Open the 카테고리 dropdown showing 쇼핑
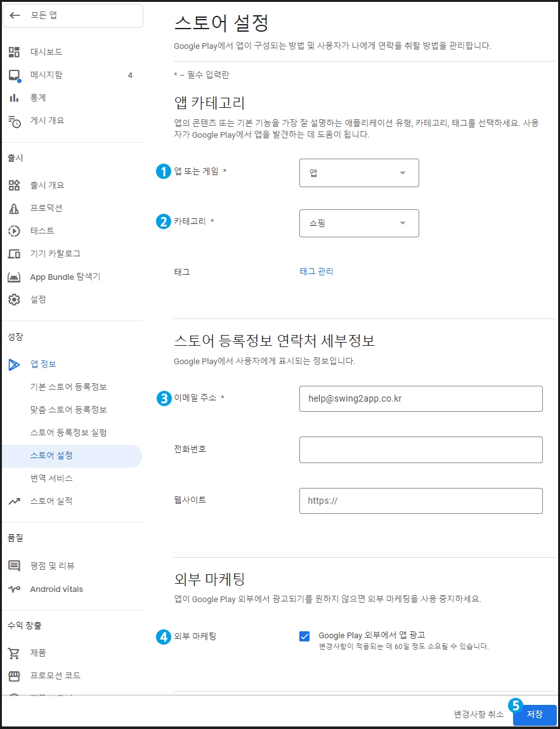 click(x=359, y=223)
